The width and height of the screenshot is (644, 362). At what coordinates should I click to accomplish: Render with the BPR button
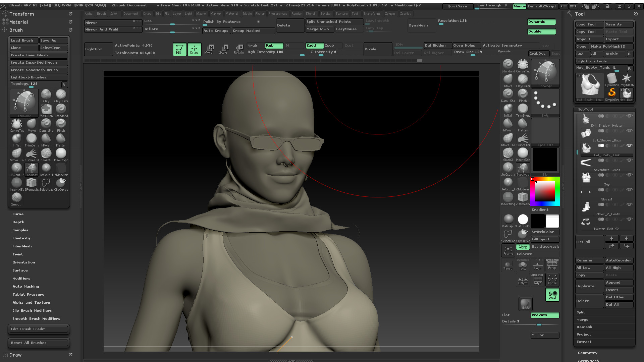tap(525, 304)
